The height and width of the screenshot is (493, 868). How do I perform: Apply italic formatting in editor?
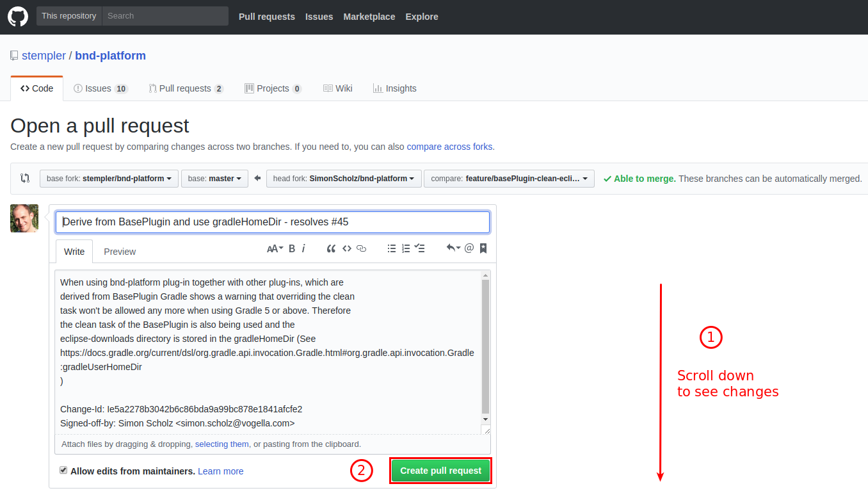pos(303,248)
